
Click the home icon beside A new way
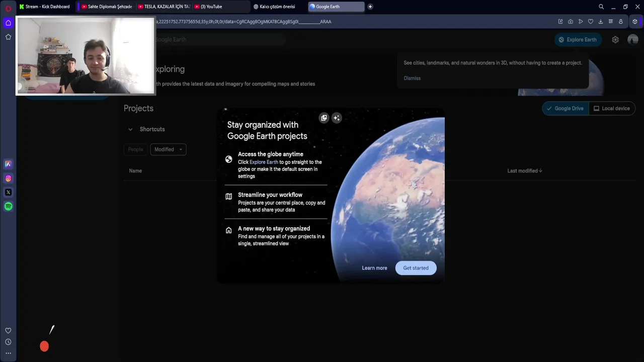[x=228, y=230]
